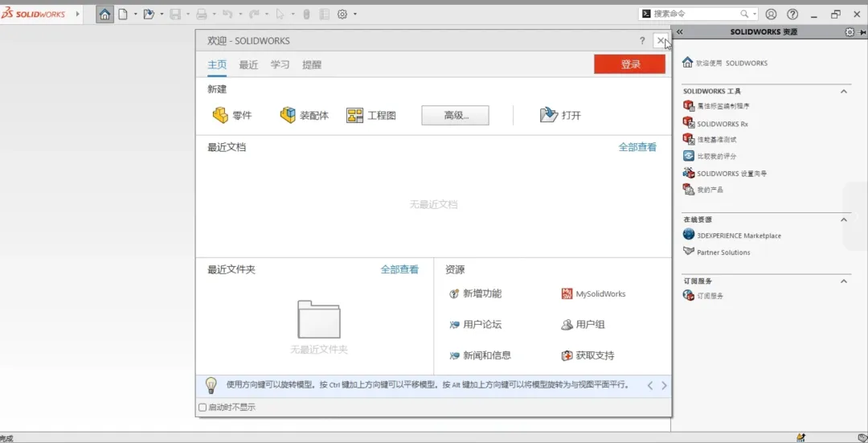Collapse the 订阅服务 section
The image size is (868, 443).
844,281
